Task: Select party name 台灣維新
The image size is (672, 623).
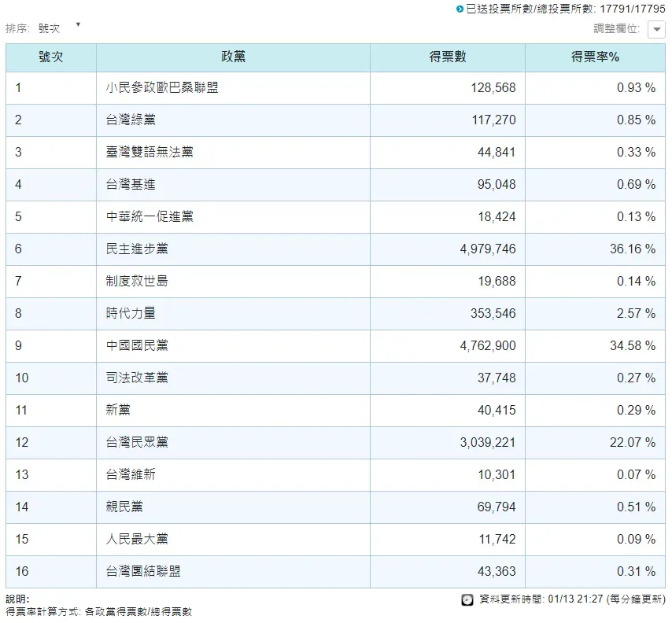Action: [131, 475]
